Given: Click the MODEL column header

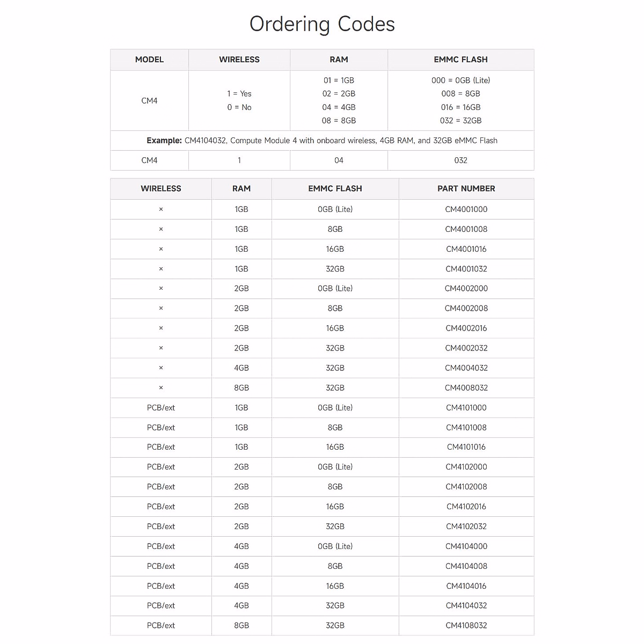Looking at the screenshot, I should pyautogui.click(x=149, y=60).
